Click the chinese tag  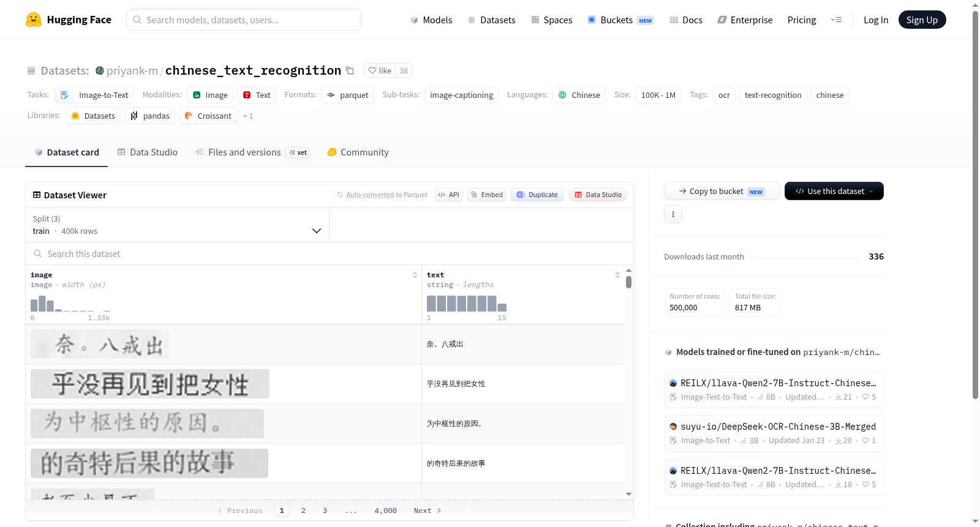[830, 95]
